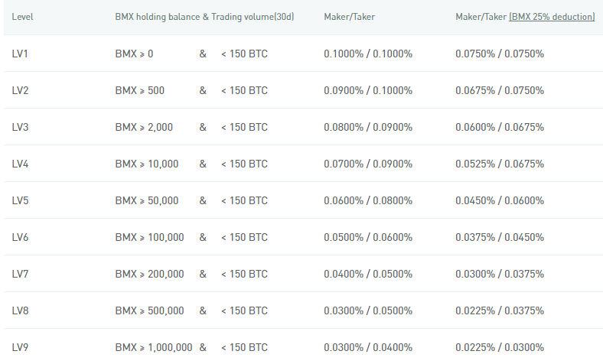
Task: Select the LV5 level cell
Action: pos(20,200)
